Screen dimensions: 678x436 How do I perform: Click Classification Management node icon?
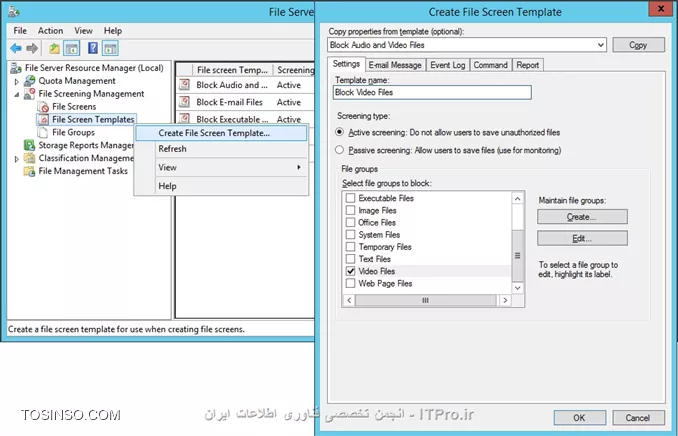tap(29, 158)
